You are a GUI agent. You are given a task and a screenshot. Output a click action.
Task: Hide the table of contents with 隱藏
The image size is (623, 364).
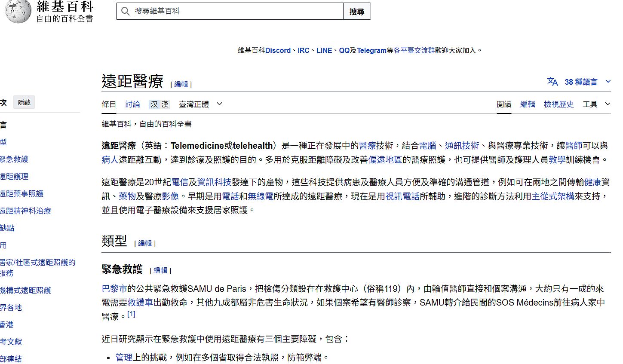(24, 103)
